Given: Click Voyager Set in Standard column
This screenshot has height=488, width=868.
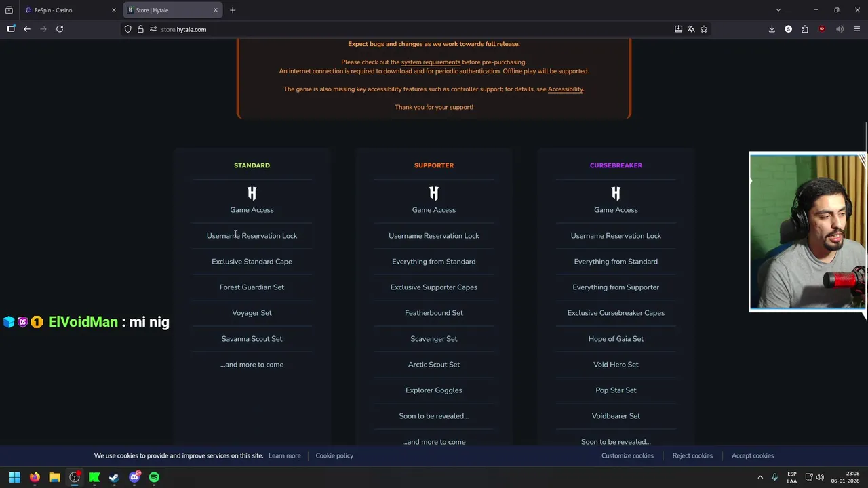Looking at the screenshot, I should click(x=252, y=313).
